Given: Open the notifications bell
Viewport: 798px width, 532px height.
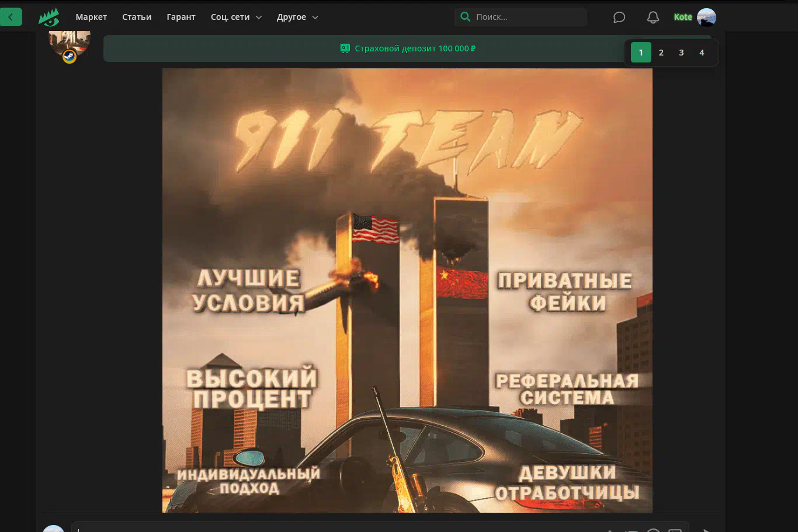Looking at the screenshot, I should (653, 18).
